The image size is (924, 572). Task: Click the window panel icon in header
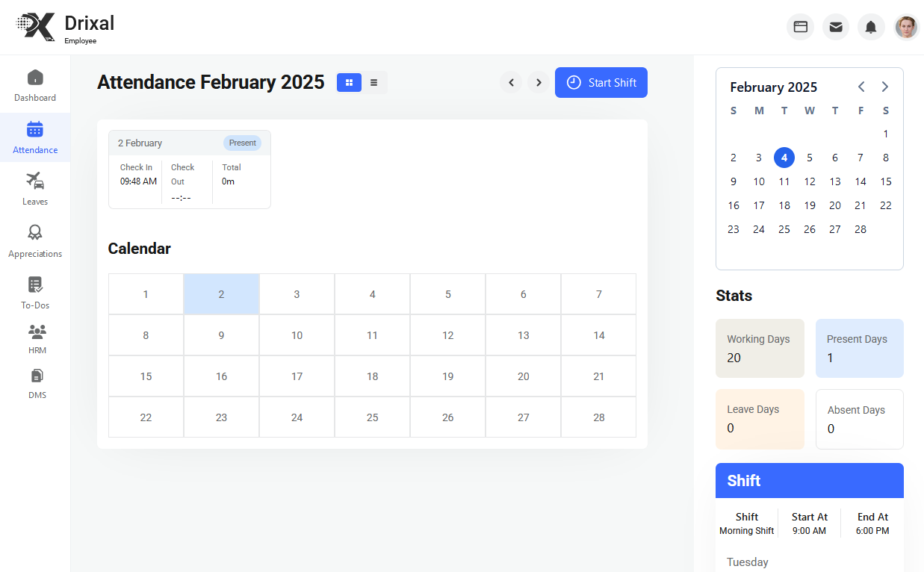coord(800,27)
